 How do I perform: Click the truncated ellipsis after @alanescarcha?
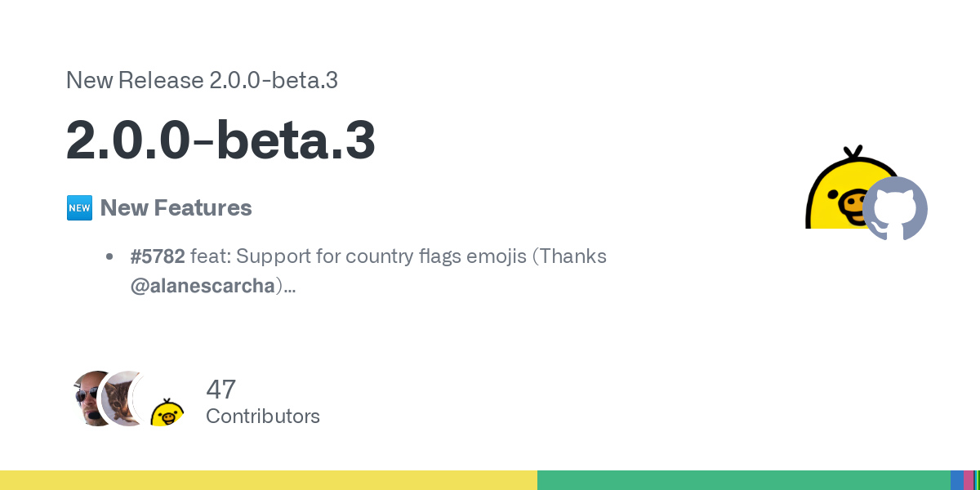pos(289,287)
